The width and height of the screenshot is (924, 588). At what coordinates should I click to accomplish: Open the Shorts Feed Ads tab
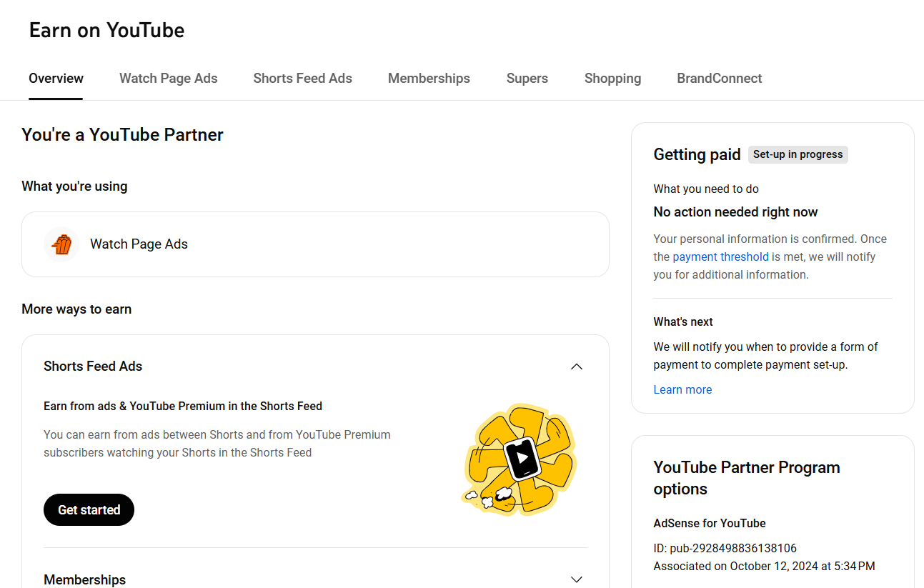[x=303, y=79]
